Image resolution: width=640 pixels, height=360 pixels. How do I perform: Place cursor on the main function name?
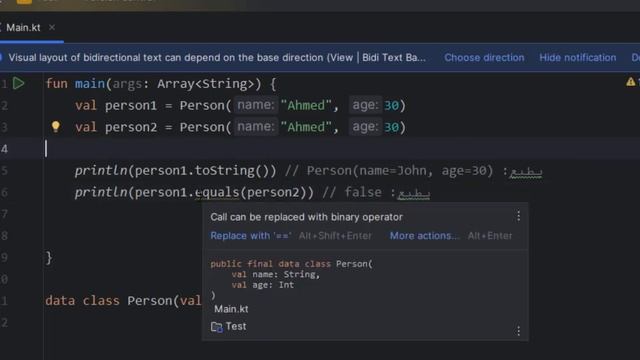coord(90,84)
